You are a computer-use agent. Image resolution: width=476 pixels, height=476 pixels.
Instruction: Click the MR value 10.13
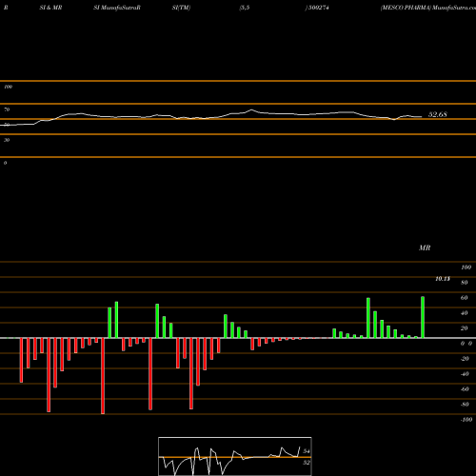pyautogui.click(x=443, y=279)
